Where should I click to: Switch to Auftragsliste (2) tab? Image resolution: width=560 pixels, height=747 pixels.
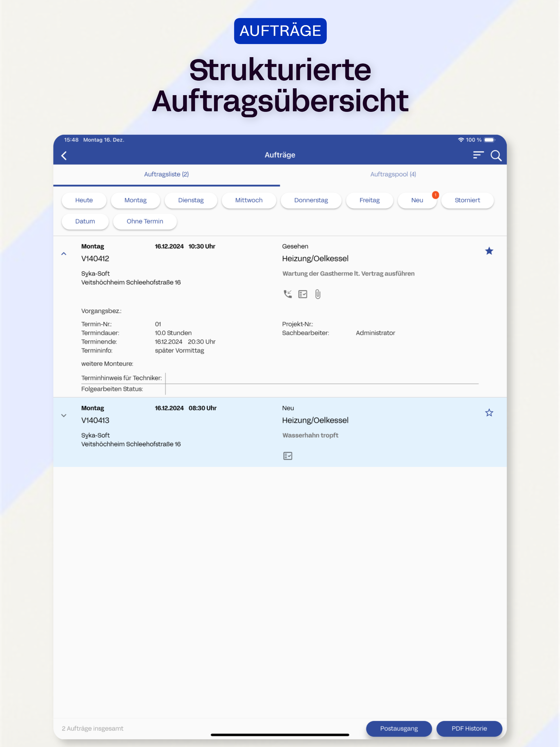click(167, 174)
